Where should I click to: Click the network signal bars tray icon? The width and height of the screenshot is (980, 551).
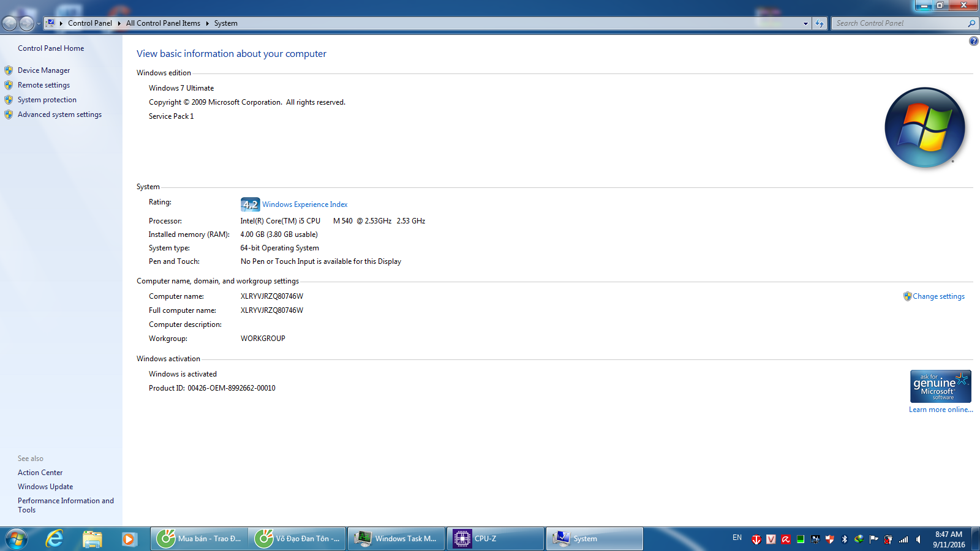[x=903, y=539]
